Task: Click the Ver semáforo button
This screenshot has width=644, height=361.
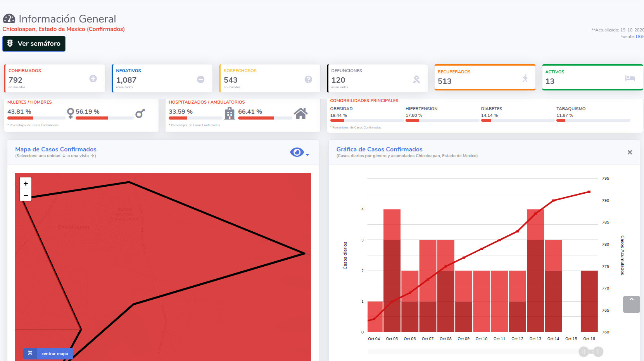Action: tap(34, 43)
